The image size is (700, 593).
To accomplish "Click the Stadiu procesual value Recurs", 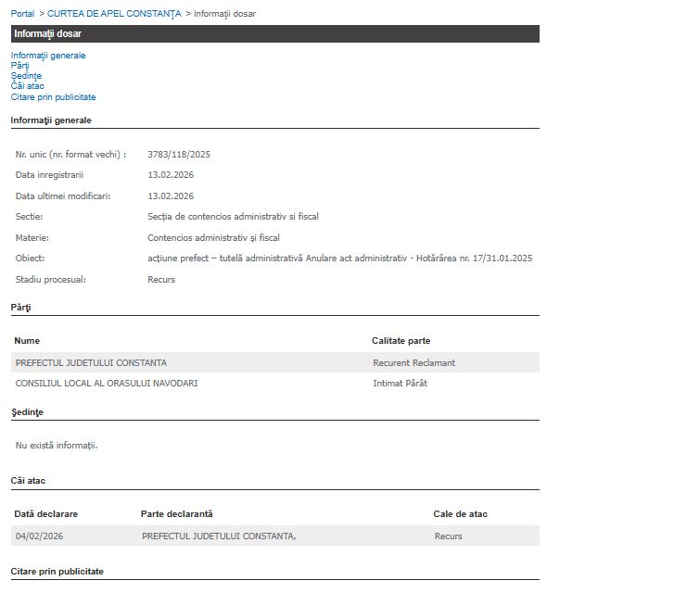I will coord(161,280).
